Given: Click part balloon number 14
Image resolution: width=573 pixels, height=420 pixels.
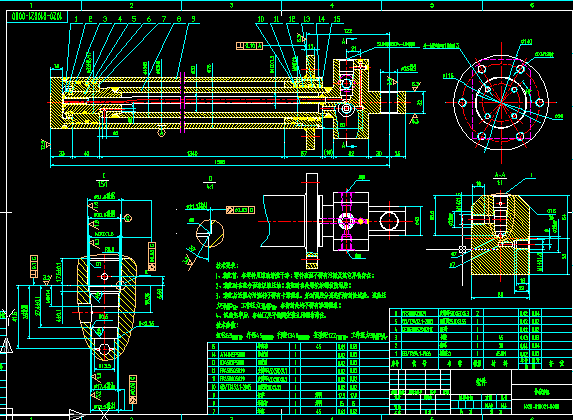Looking at the screenshot, I should point(322,19).
